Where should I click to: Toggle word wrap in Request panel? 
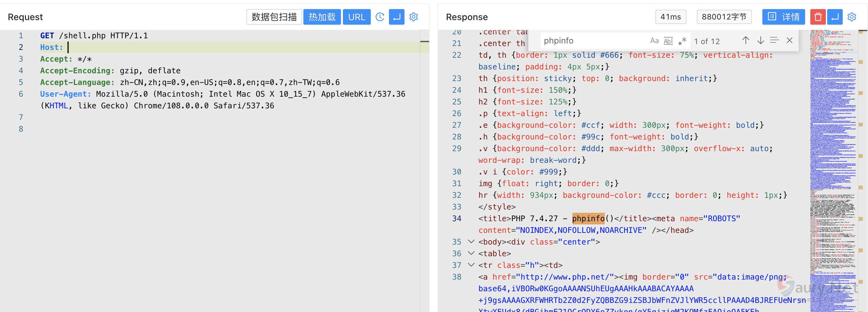click(x=397, y=17)
